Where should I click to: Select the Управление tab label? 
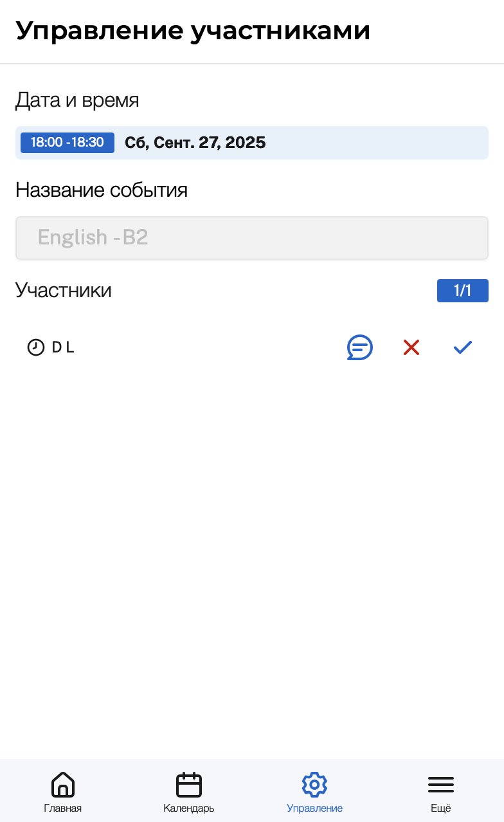click(x=314, y=808)
